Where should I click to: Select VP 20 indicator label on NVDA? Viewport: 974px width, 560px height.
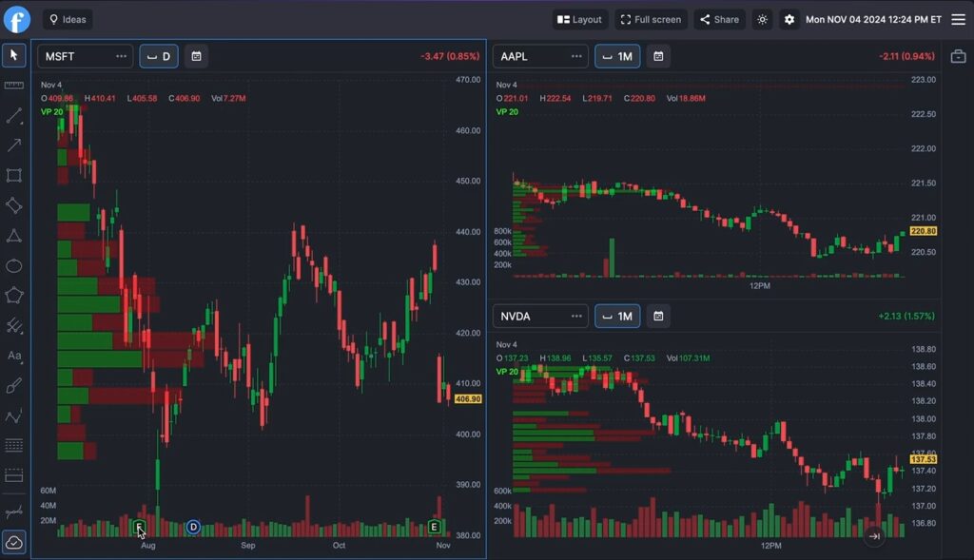(507, 371)
